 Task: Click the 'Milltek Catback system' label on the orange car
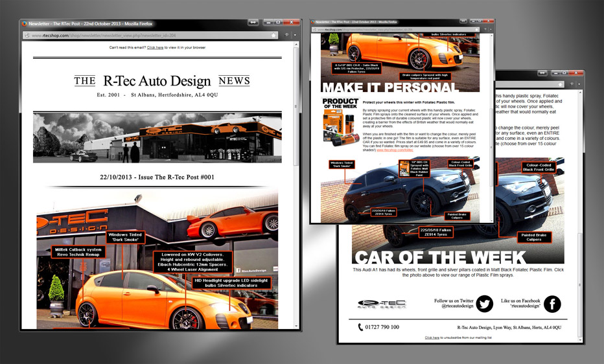click(78, 252)
